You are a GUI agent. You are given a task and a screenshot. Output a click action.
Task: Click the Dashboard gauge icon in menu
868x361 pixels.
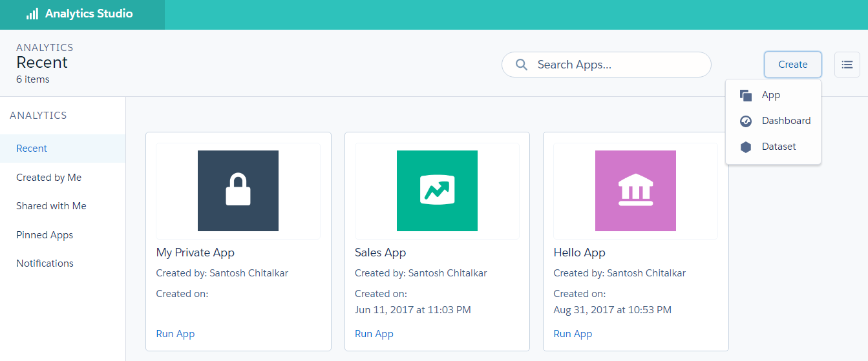click(746, 121)
